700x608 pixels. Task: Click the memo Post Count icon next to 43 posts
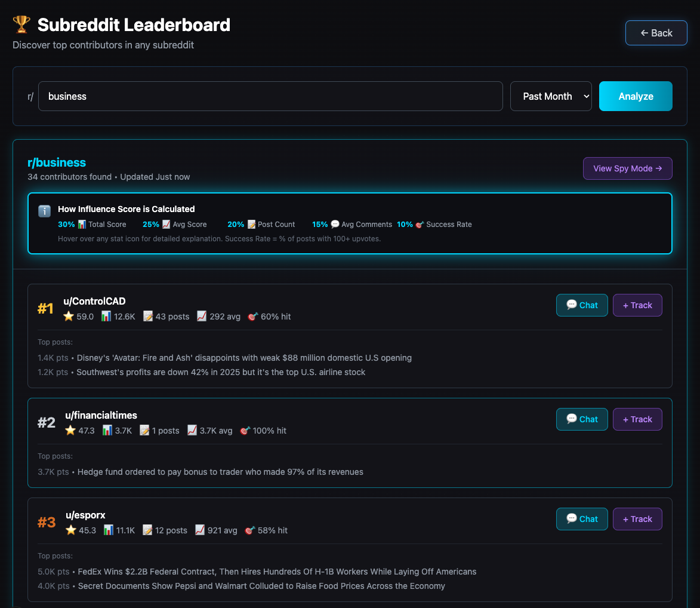[x=147, y=316]
